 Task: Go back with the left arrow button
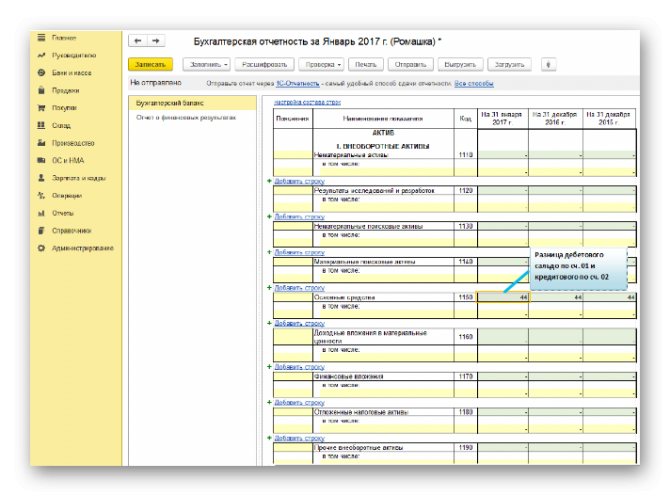[x=138, y=41]
